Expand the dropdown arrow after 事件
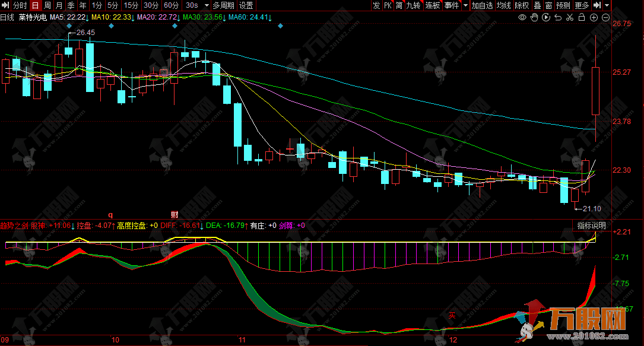644x346 pixels. [465, 5]
